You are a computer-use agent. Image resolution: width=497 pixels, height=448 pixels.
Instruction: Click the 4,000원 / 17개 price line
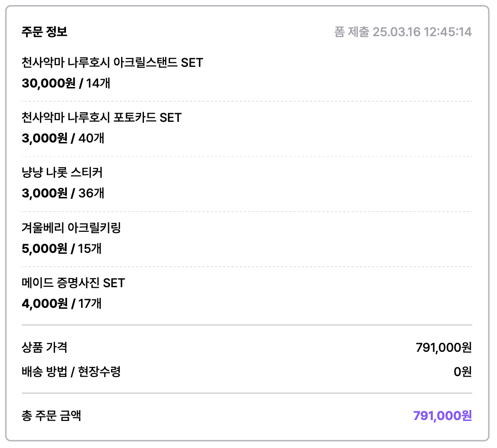pos(61,303)
